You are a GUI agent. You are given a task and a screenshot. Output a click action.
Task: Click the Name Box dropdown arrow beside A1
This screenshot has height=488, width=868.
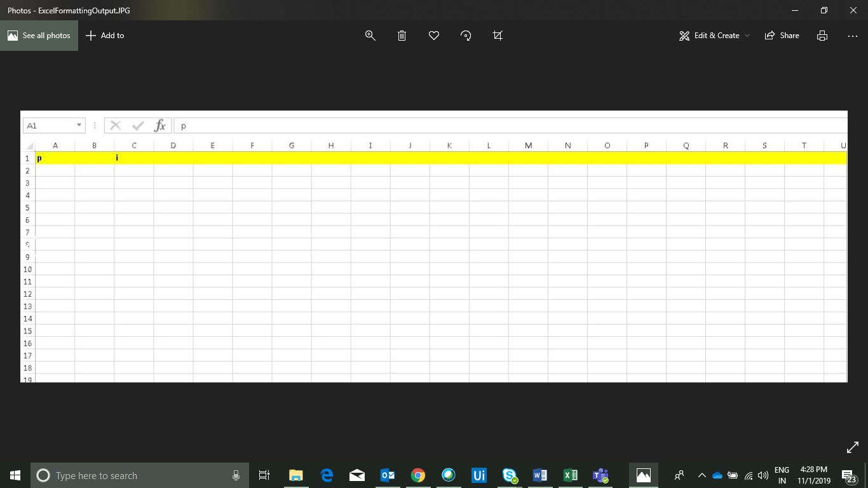pos(79,125)
